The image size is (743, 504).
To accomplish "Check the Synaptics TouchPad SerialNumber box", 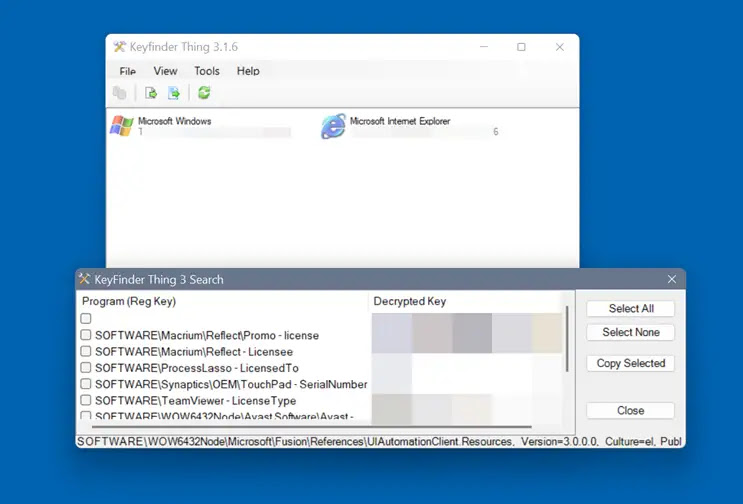I will (86, 384).
